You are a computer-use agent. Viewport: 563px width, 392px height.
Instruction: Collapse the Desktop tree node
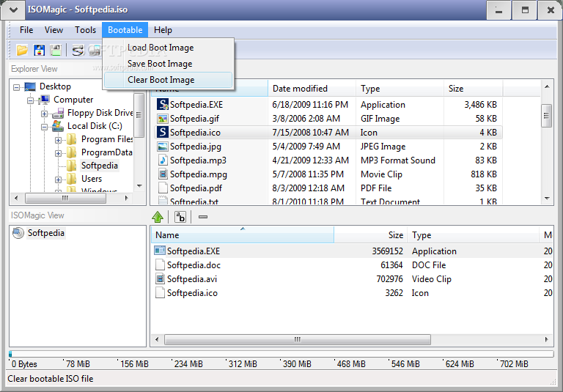[x=17, y=87]
